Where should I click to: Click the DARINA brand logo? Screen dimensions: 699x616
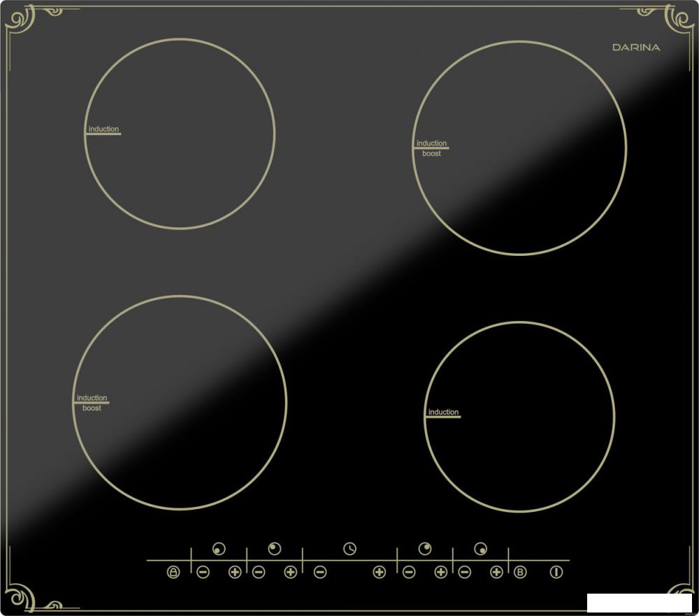point(636,48)
